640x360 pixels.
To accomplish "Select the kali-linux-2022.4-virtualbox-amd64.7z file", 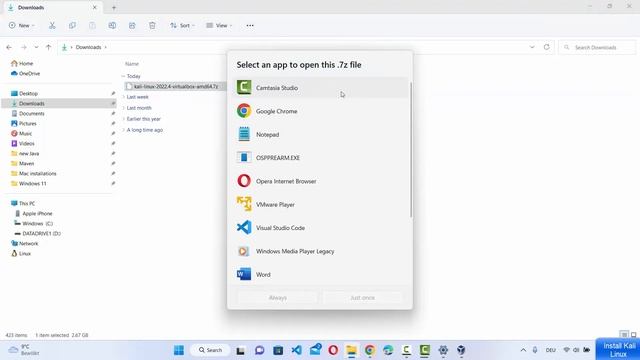I will pyautogui.click(x=176, y=86).
